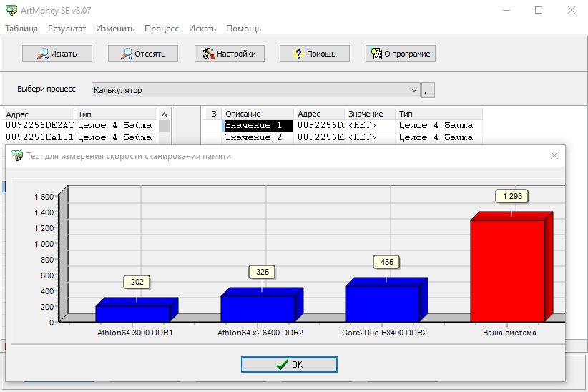Select the Значение 1 table row
This screenshot has width=588, height=392.
click(343, 125)
